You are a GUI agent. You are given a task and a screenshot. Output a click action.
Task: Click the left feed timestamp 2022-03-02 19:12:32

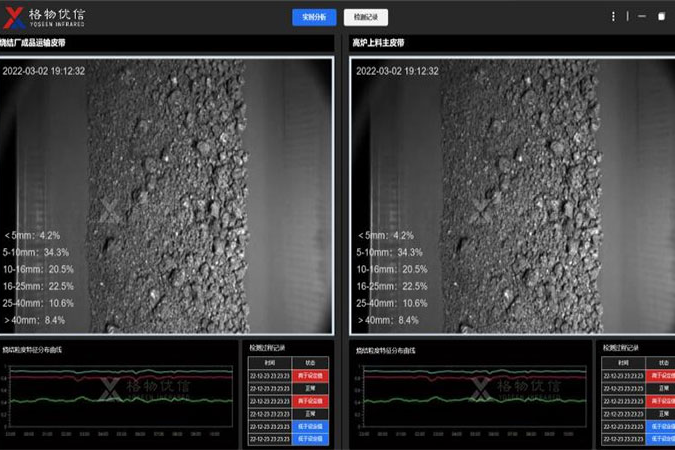pos(44,71)
